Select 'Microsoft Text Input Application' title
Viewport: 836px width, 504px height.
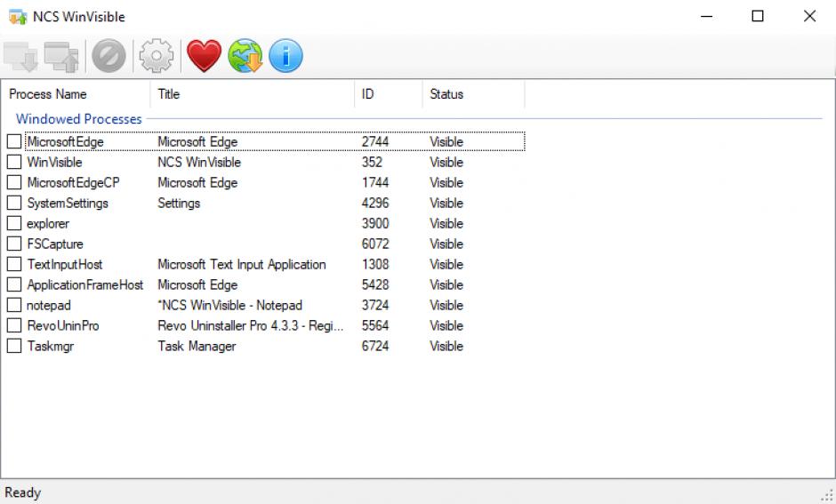click(x=242, y=264)
